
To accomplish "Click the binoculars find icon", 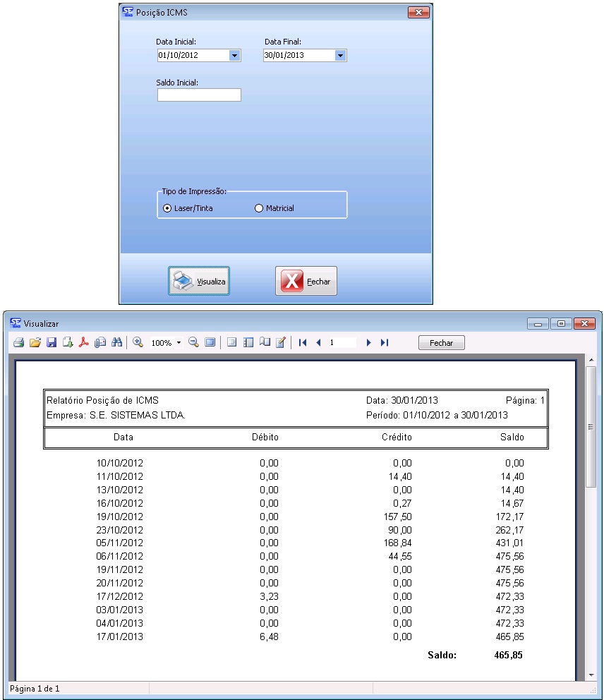I will pos(117,342).
